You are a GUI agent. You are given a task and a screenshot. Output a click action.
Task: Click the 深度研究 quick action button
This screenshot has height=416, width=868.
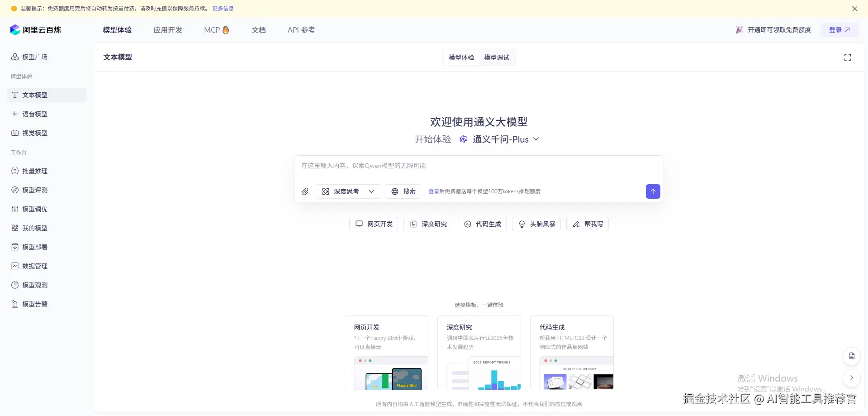tap(428, 224)
